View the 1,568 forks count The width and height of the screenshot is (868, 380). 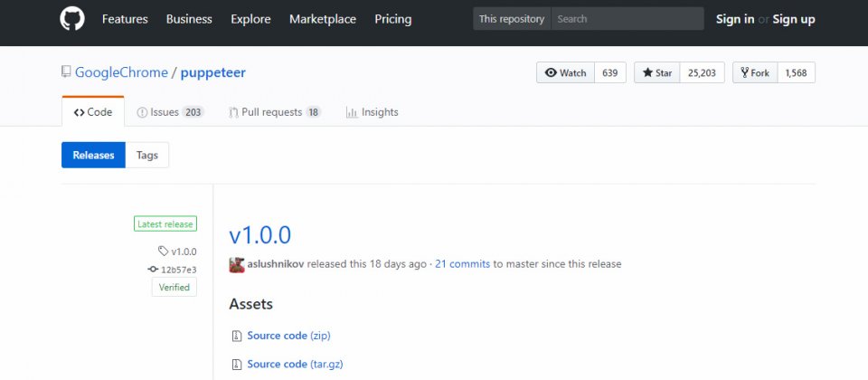[x=796, y=72]
